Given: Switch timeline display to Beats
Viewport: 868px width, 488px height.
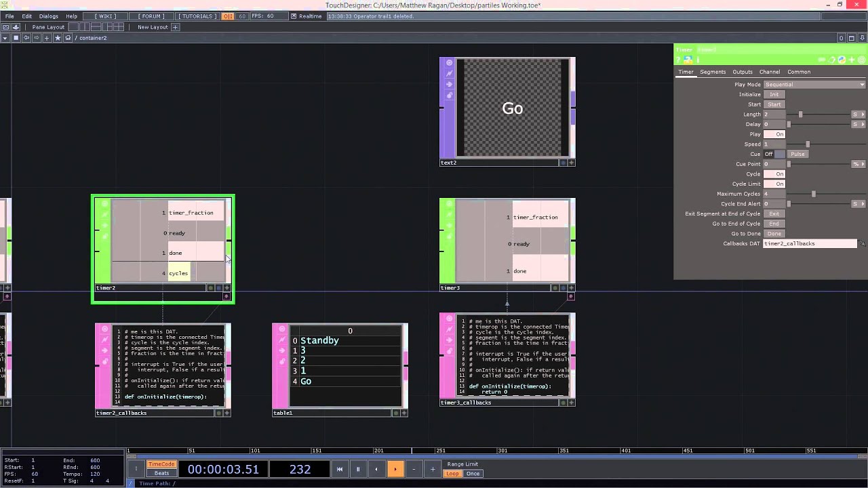Looking at the screenshot, I should [x=161, y=473].
